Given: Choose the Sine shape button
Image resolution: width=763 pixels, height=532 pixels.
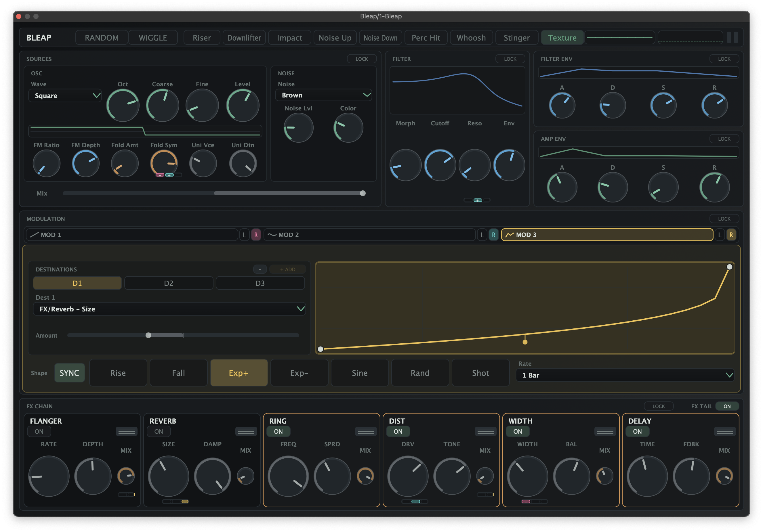Looking at the screenshot, I should click(360, 373).
